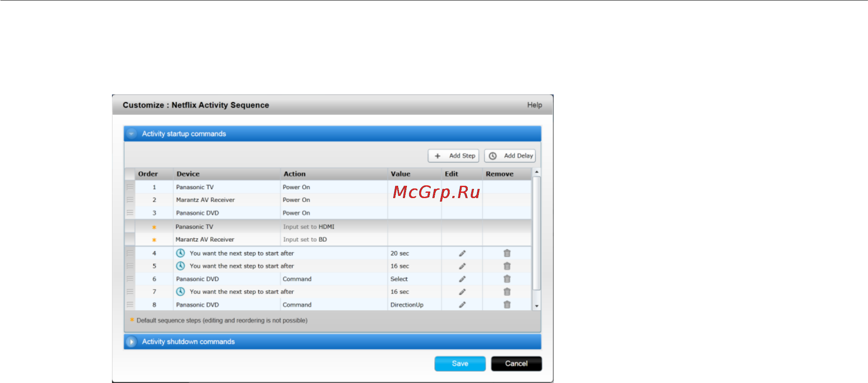Viewport: 868px width, 383px height.
Task: Edit the step 4 delay of 20 sec
Action: pos(462,253)
